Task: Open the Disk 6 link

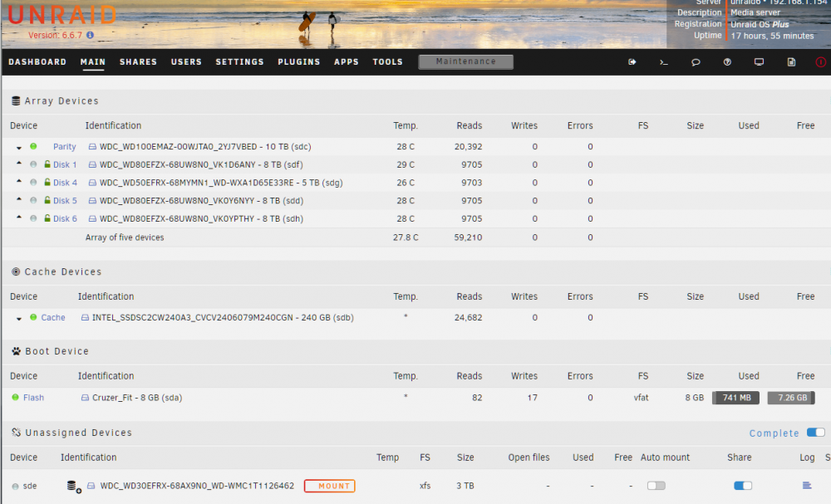Action: [65, 218]
